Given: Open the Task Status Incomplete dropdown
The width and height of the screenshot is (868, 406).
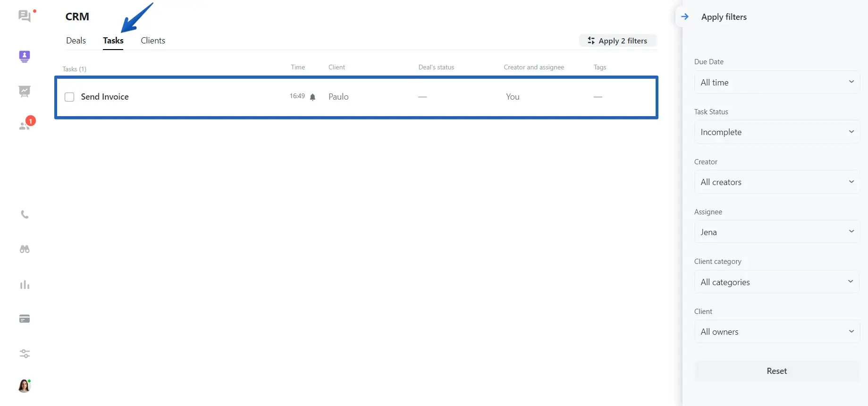Looking at the screenshot, I should (x=776, y=132).
